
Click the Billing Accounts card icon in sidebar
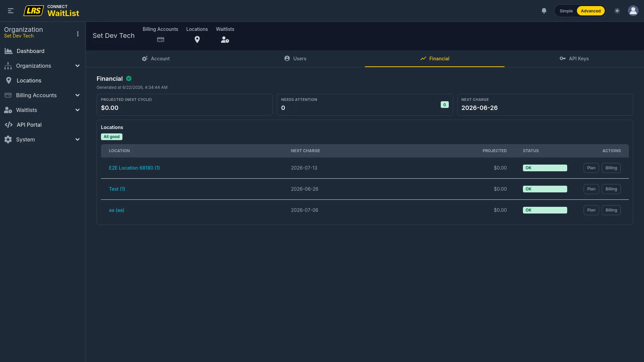point(8,95)
